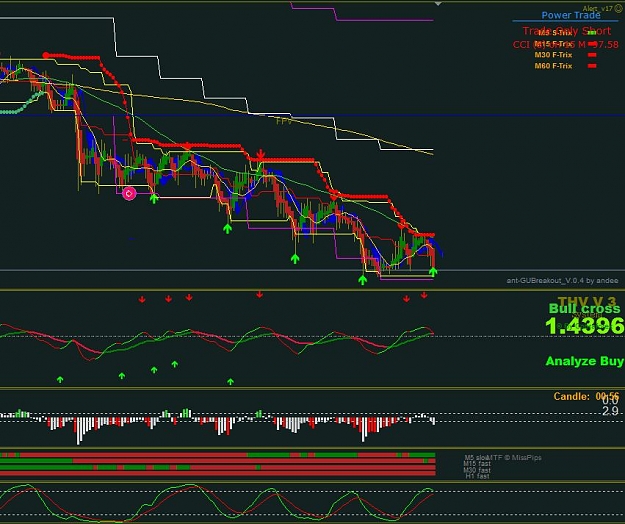
Task: Click the large red dot starting the dotted line
Action: pyautogui.click(x=46, y=55)
